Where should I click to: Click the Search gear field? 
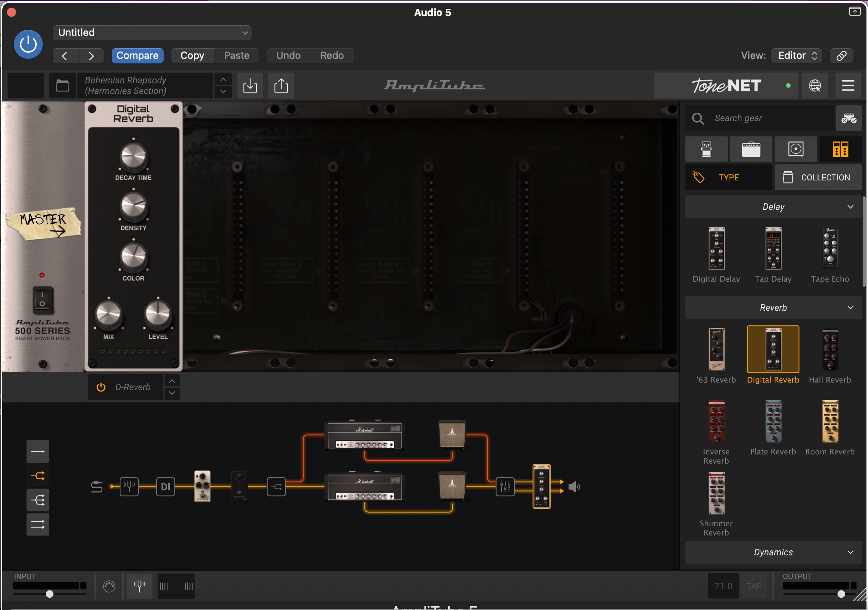pyautogui.click(x=759, y=118)
